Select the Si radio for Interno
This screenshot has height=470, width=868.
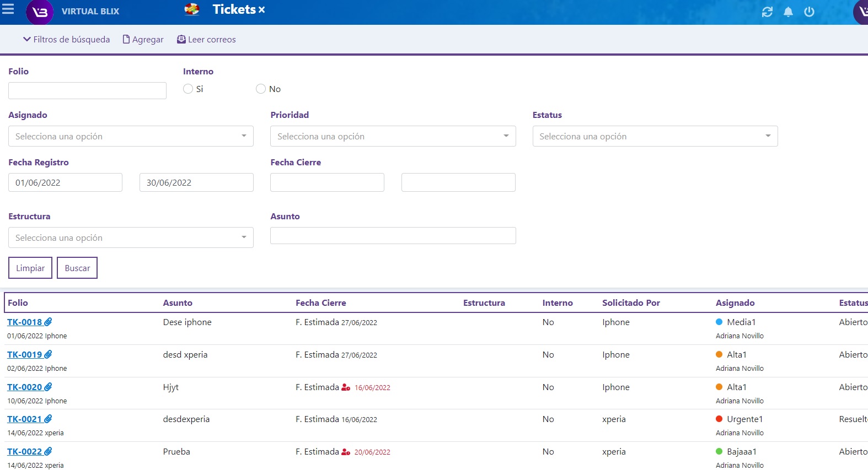pos(188,89)
